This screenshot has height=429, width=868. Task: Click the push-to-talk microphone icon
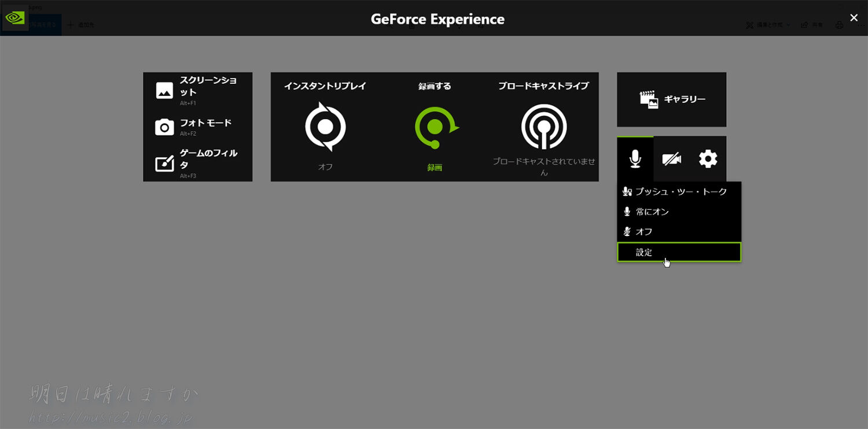point(627,191)
